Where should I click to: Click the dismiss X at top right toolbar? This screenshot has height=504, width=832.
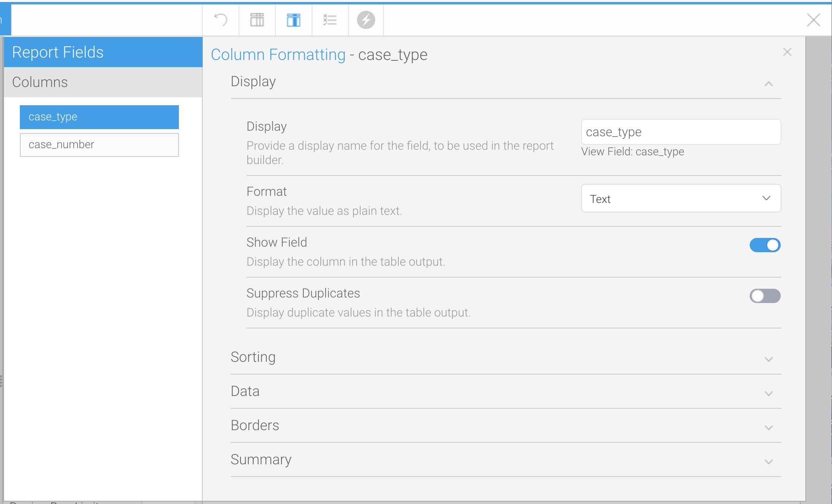(x=813, y=20)
